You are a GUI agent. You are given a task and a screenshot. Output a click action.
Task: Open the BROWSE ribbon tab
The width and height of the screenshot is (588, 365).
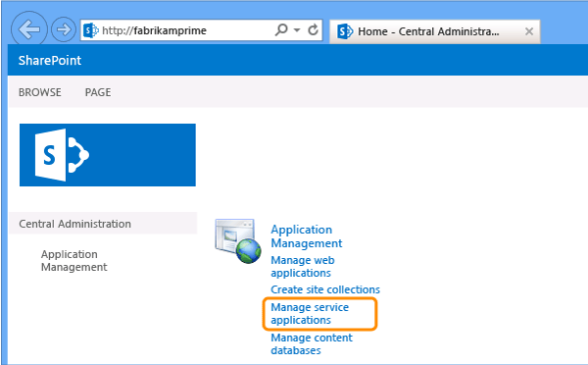pos(40,92)
